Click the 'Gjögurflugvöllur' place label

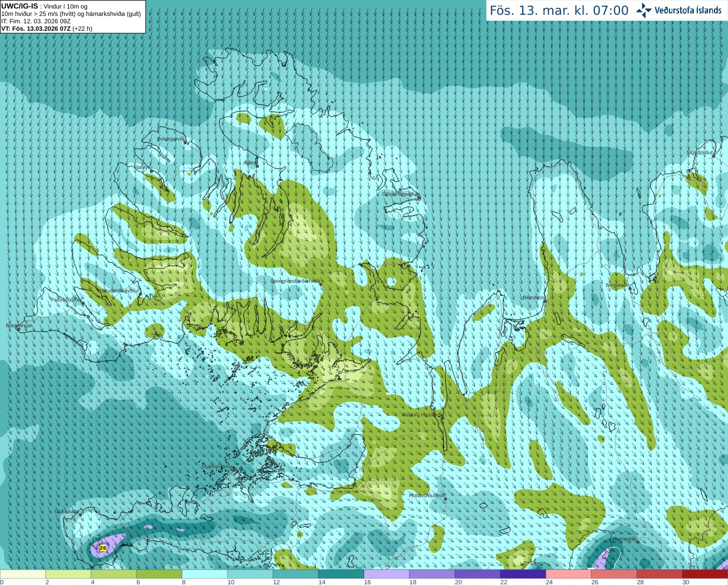400,194
